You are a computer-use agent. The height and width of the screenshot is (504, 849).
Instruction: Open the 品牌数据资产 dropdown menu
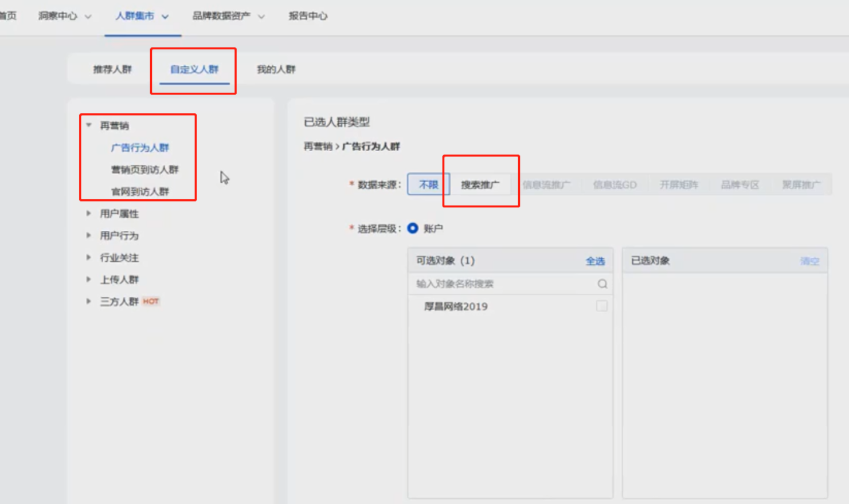[x=228, y=16]
